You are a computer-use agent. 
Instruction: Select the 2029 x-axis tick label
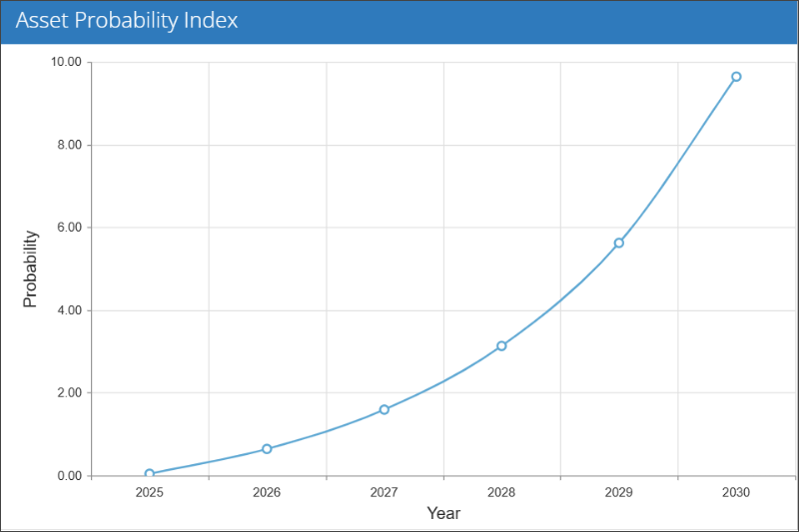(x=619, y=492)
